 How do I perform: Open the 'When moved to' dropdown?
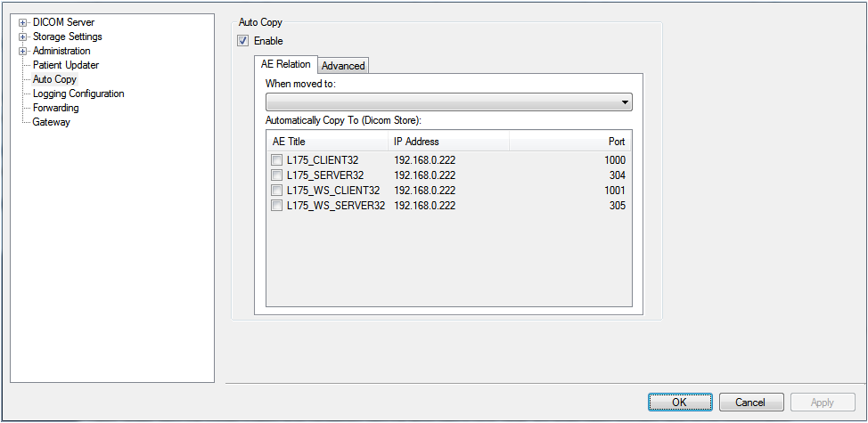click(448, 102)
